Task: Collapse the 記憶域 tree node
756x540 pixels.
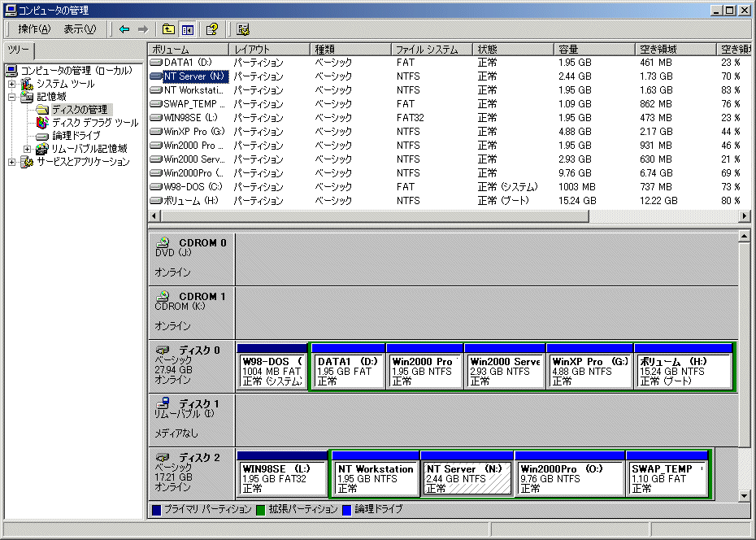Action: tap(11, 97)
